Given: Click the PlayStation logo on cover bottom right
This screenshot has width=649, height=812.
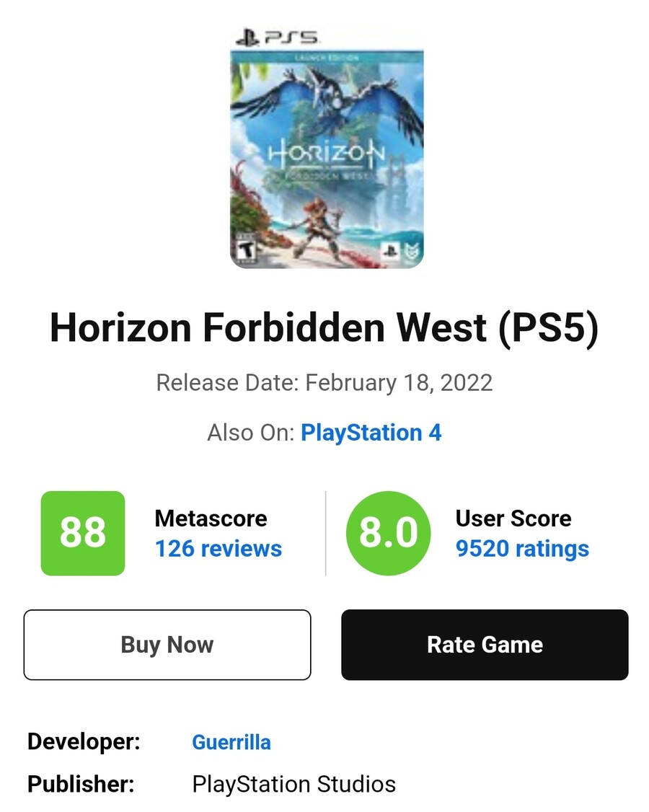Looking at the screenshot, I should pos(391,251).
